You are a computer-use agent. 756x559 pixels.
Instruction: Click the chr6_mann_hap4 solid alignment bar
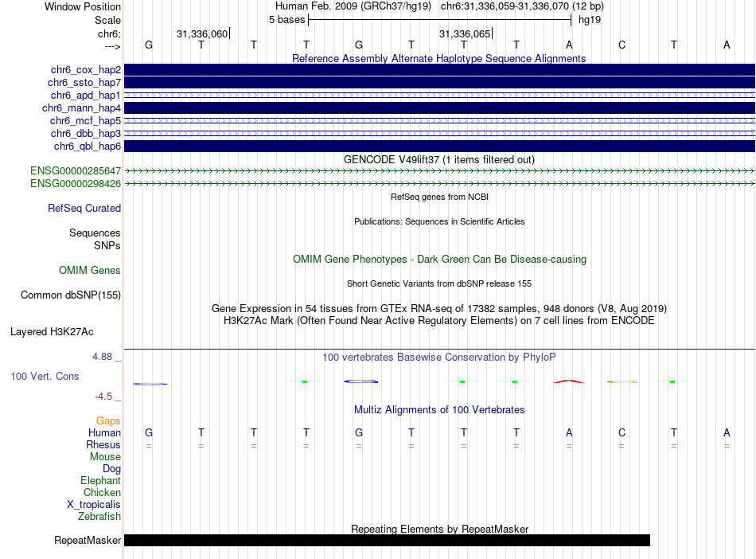click(x=439, y=108)
